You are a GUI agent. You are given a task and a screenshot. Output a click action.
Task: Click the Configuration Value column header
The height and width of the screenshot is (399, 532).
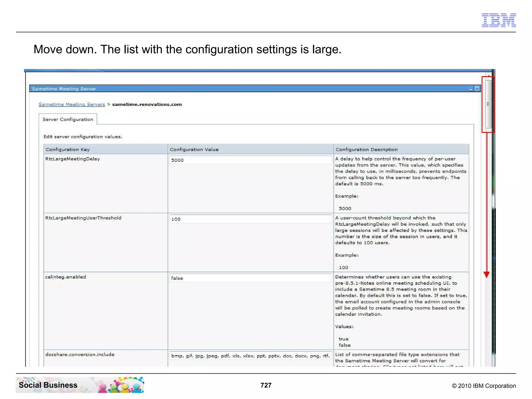[x=250, y=149]
